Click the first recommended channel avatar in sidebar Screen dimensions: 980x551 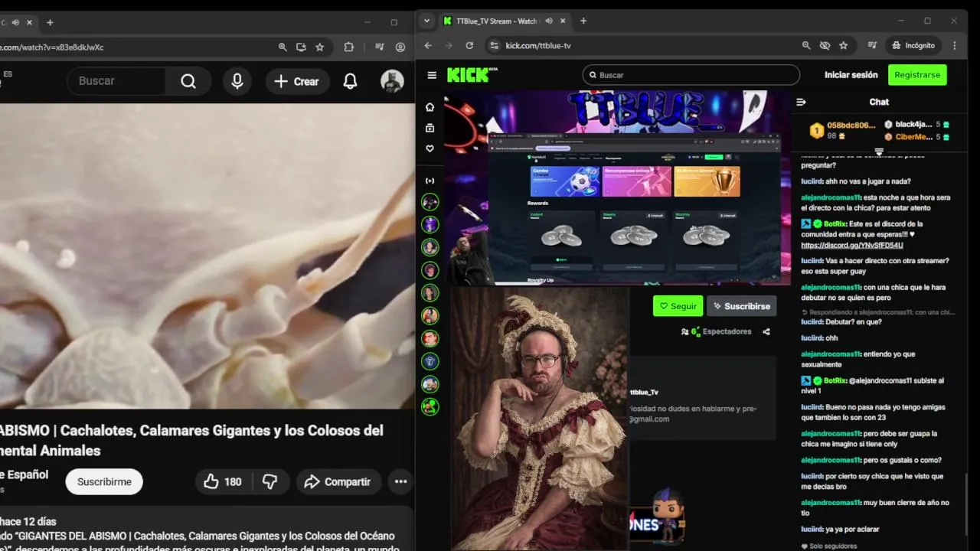(430, 202)
